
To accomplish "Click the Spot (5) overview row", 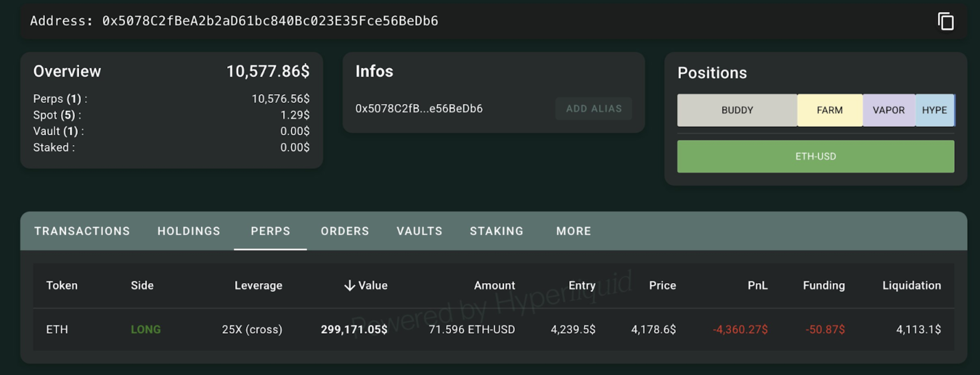I will [171, 115].
